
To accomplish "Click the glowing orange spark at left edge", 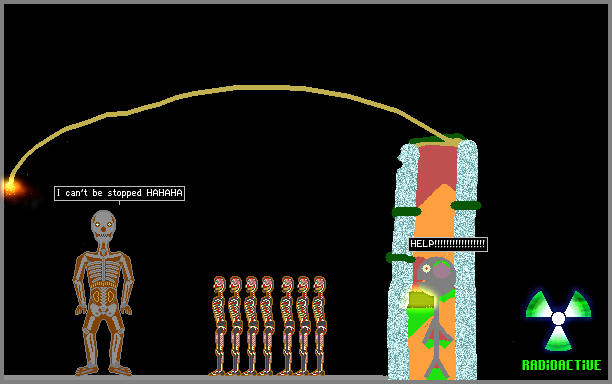I will (11, 188).
